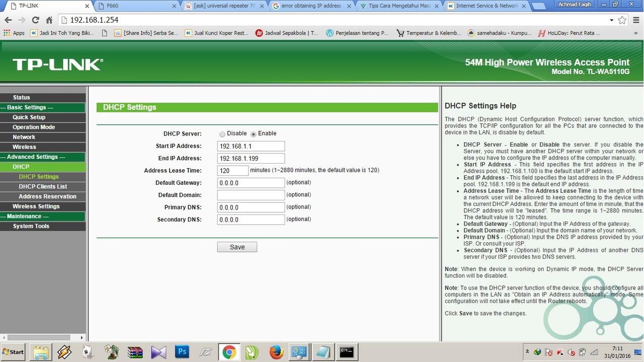
Task: Select the Enable DHCP Server radio button
Action: pos(254,134)
